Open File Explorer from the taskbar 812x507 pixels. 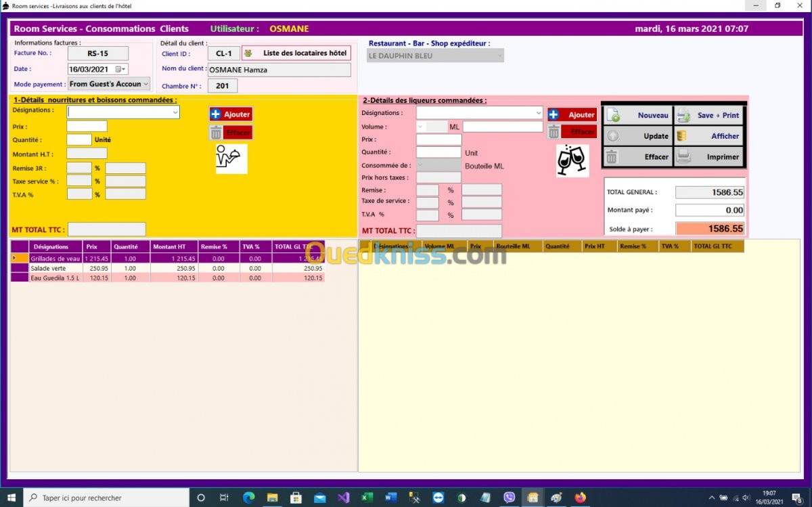(x=272, y=498)
